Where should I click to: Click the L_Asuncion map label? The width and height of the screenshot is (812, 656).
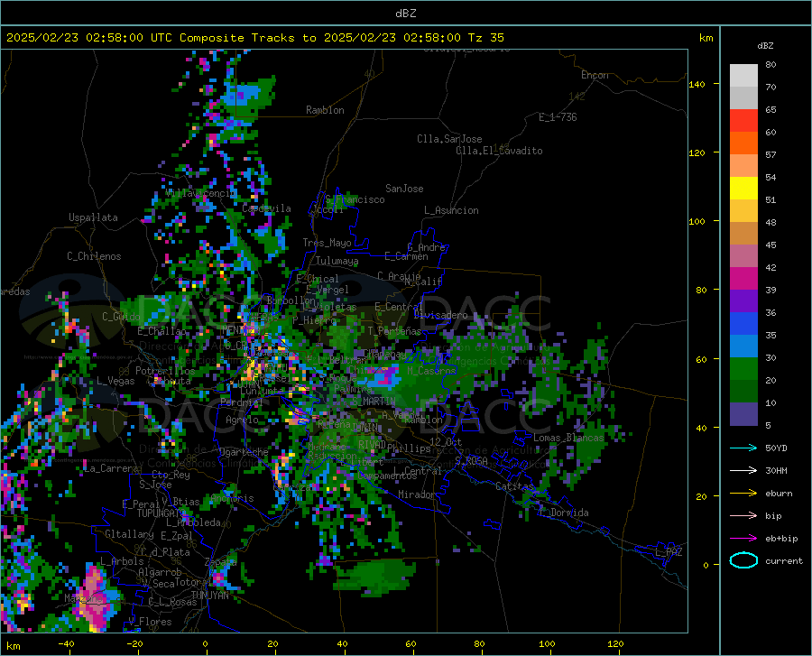coord(451,210)
